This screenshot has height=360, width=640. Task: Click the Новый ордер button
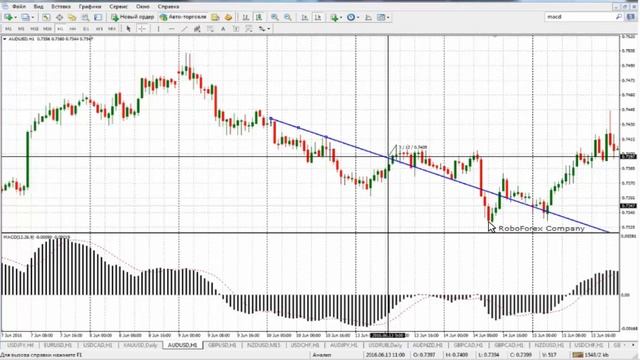(133, 17)
